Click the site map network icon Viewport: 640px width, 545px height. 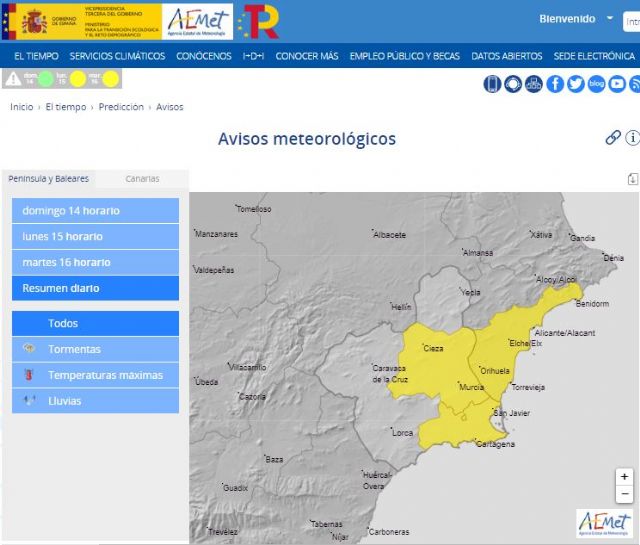[534, 84]
